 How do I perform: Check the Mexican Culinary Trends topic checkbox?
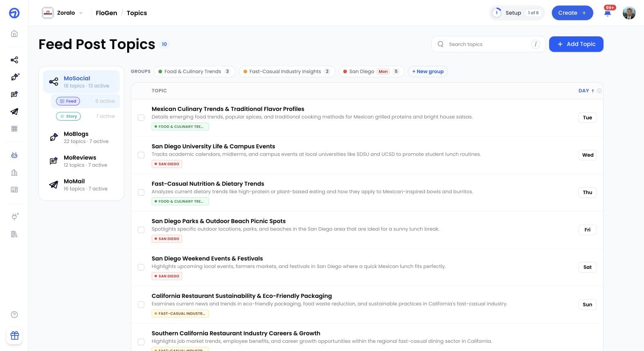tap(141, 118)
